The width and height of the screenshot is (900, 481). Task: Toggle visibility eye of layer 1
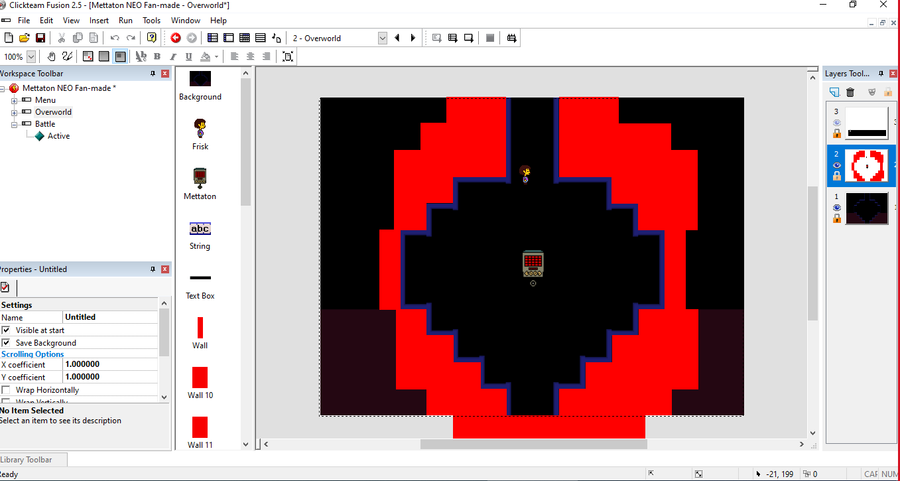(837, 208)
